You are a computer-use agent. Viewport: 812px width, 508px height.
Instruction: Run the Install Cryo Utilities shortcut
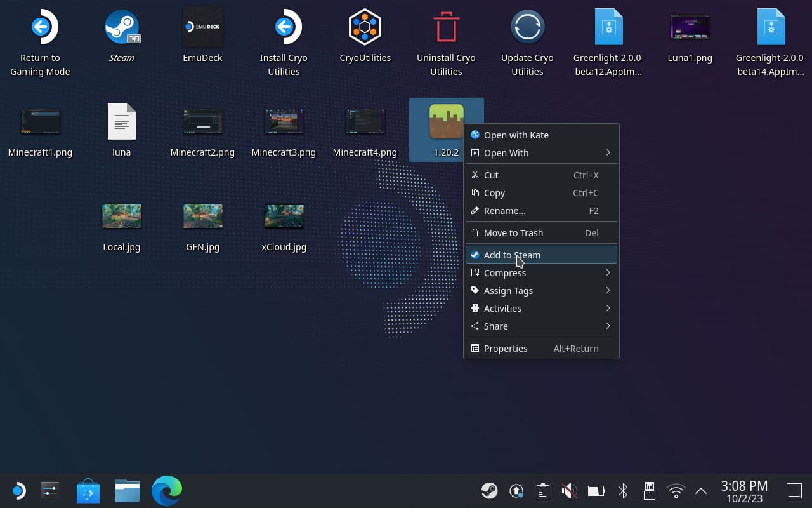[x=284, y=27]
